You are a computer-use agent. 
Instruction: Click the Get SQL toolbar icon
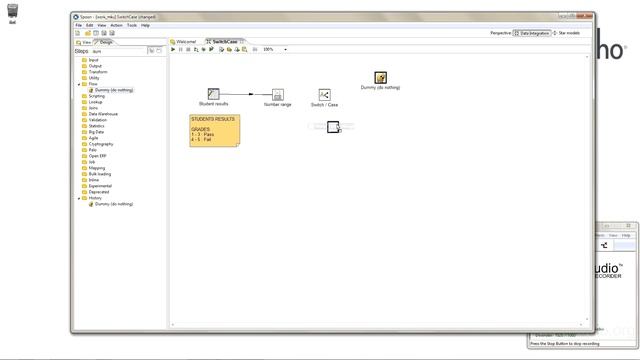click(x=237, y=49)
